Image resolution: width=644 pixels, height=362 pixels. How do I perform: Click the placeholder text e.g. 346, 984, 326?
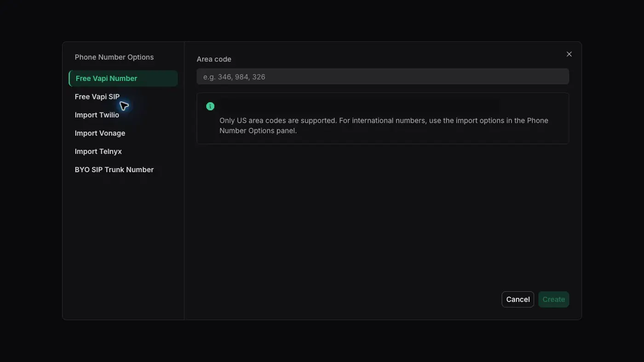234,77
